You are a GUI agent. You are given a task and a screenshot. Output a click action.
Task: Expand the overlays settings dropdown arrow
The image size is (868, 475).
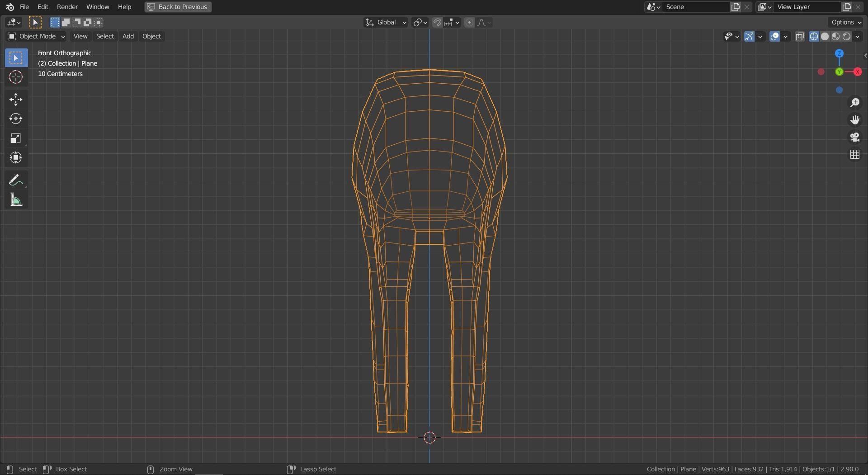coord(786,37)
